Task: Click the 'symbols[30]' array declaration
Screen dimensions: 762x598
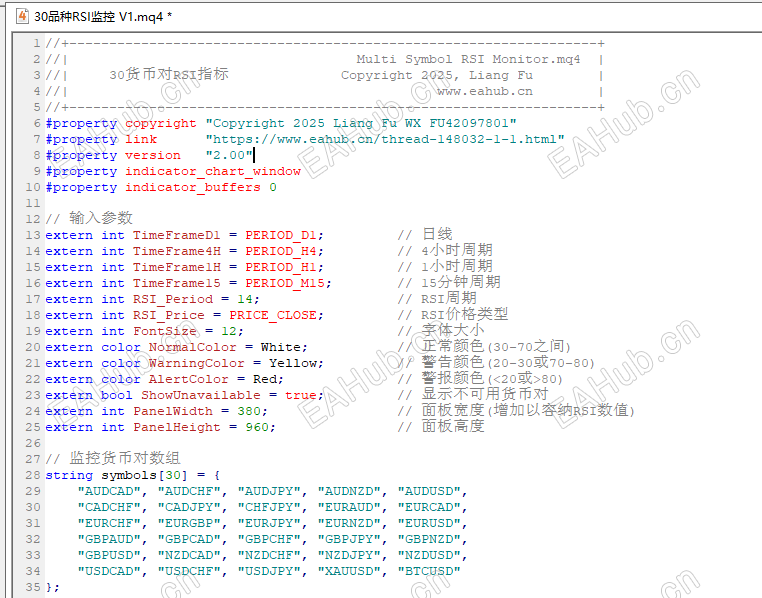Action: pyautogui.click(x=144, y=476)
